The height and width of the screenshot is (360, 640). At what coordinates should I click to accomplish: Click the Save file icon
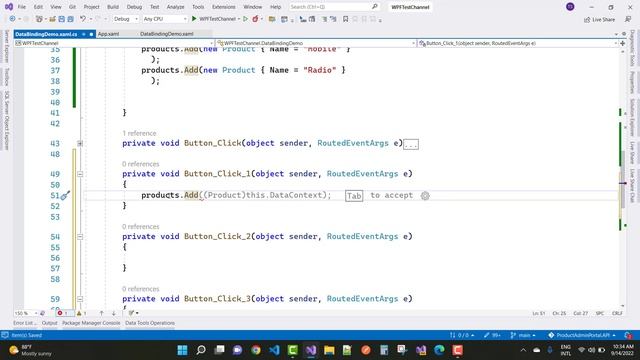(61, 19)
